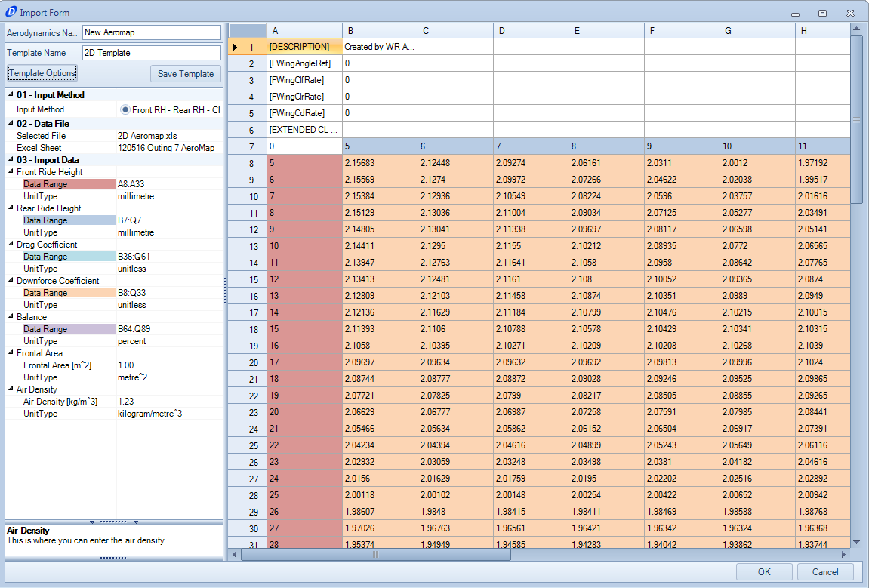Click the horizontal scrollbar left arrow
Viewport: 869px width, 588px height.
(x=235, y=554)
